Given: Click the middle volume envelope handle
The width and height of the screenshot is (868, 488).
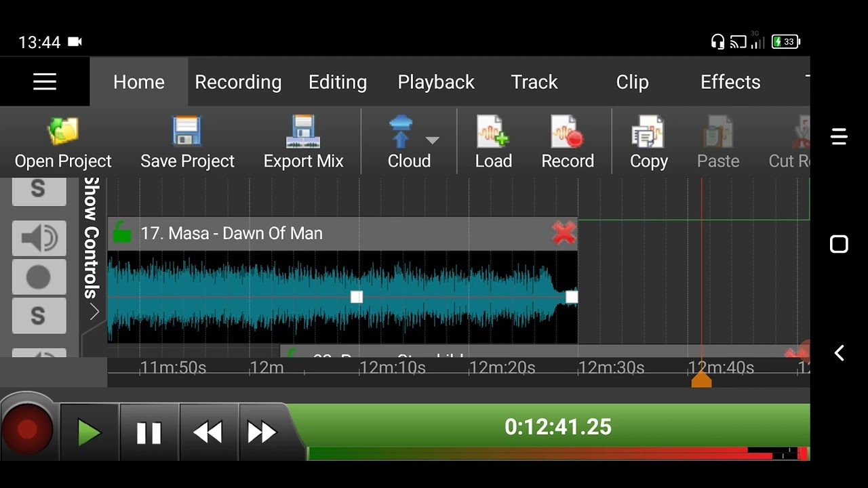Looking at the screenshot, I should pyautogui.click(x=357, y=297).
